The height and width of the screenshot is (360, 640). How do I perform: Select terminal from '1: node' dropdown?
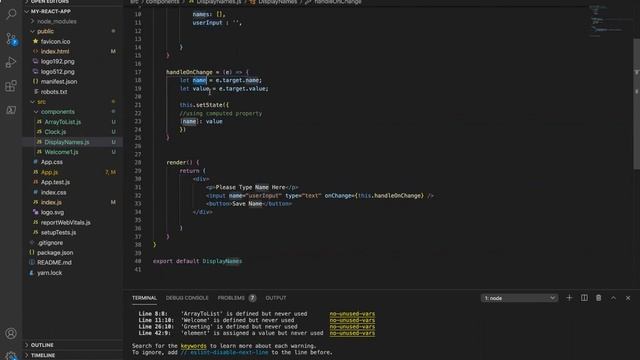pyautogui.click(x=519, y=298)
